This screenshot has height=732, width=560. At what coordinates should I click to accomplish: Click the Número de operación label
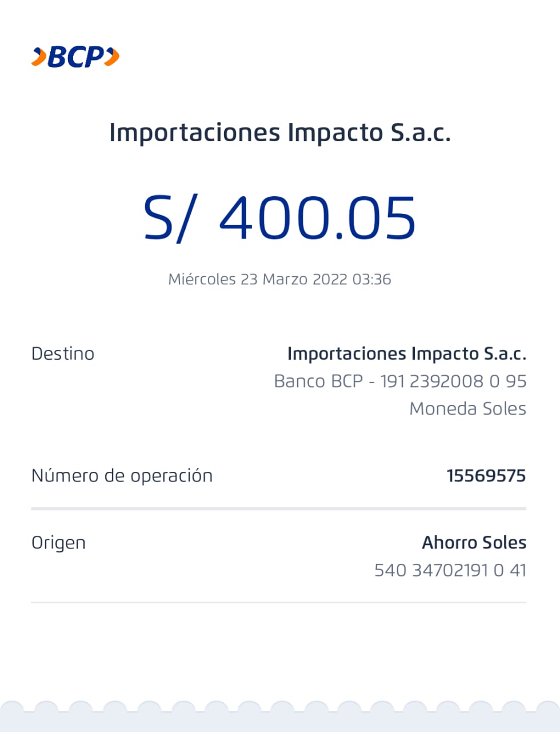(122, 476)
